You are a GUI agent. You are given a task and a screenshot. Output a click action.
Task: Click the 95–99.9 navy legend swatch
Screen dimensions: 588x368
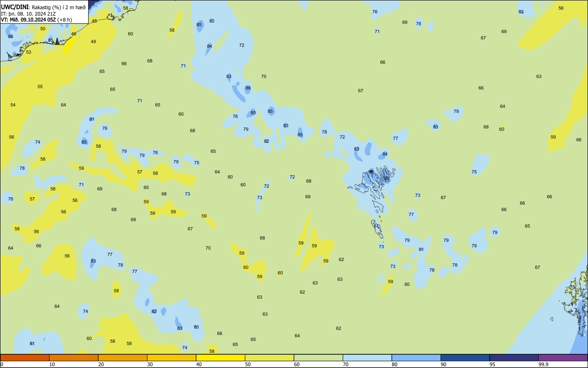coord(514,357)
